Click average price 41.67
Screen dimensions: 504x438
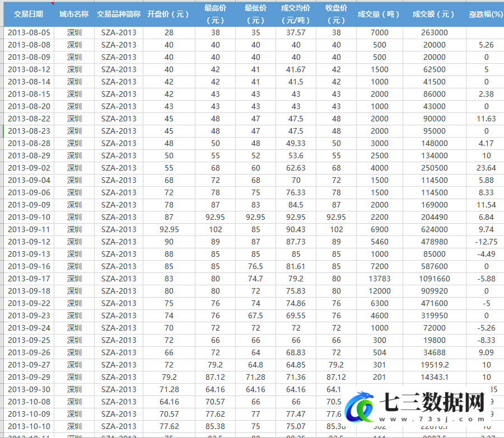tap(296, 70)
